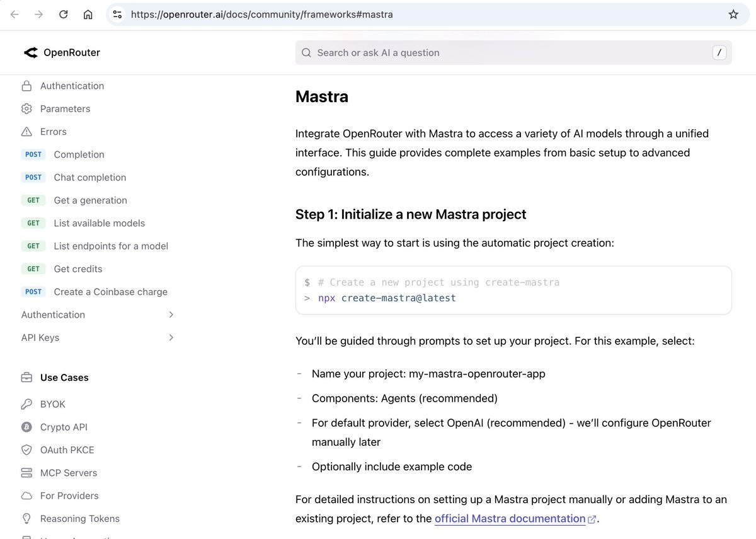Focus the Search or ask AI field

(x=513, y=53)
